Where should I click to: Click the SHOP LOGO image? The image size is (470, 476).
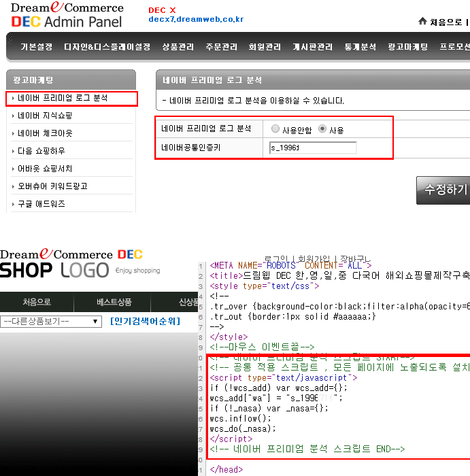(x=54, y=270)
